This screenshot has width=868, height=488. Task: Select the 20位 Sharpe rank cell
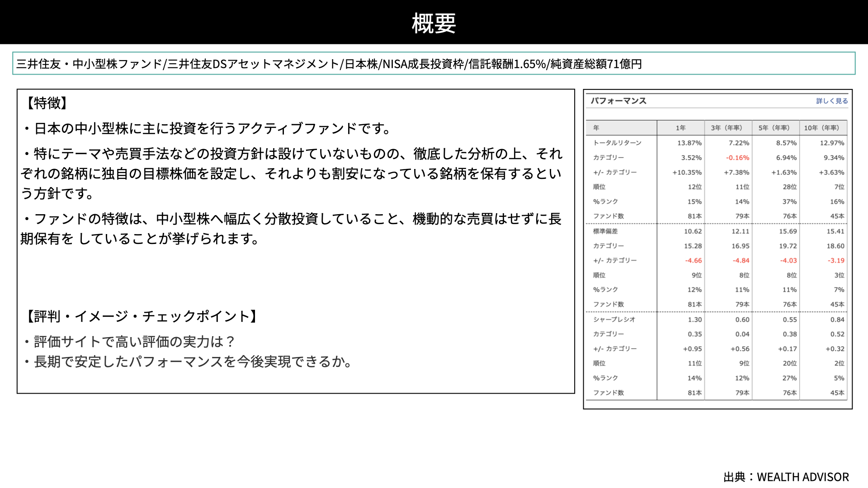(x=790, y=363)
